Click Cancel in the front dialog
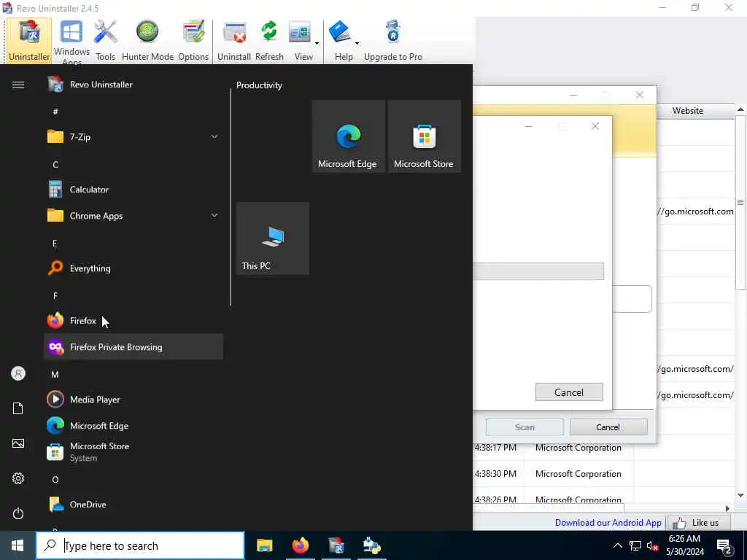Image resolution: width=747 pixels, height=560 pixels. click(569, 392)
